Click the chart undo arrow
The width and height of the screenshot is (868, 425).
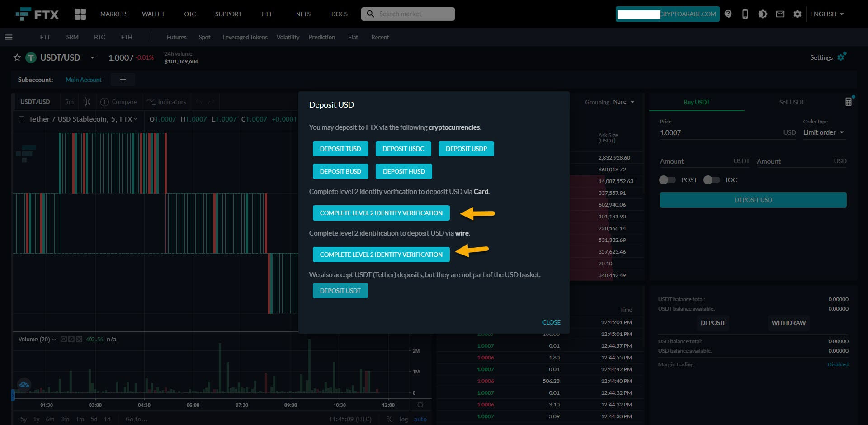pyautogui.click(x=198, y=102)
